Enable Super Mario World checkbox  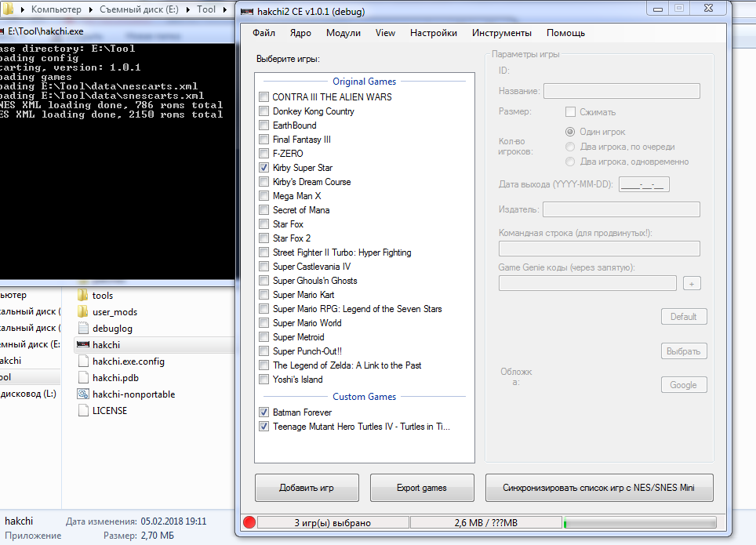tap(264, 322)
